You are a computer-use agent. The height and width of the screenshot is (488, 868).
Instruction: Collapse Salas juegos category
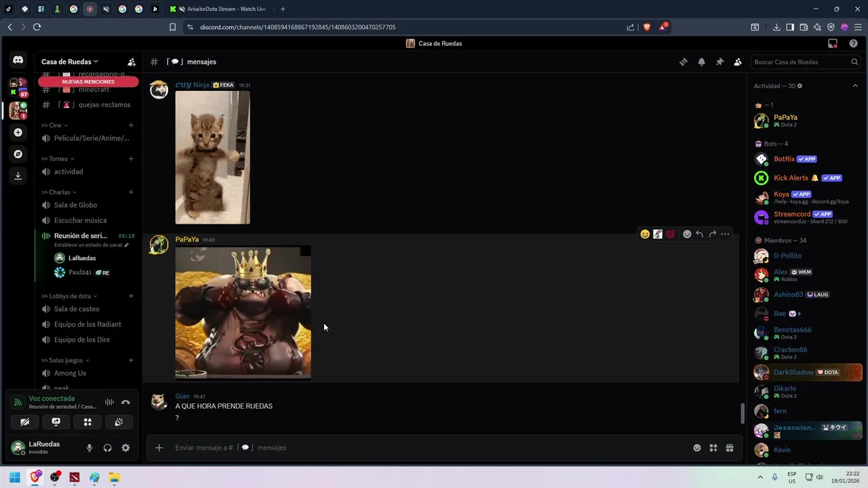tap(66, 361)
